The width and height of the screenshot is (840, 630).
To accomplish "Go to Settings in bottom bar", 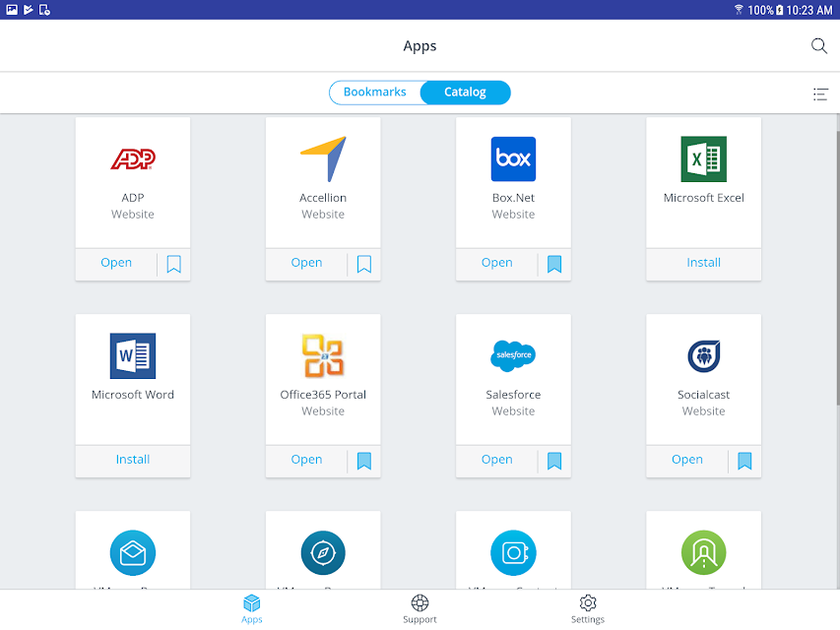I will [588, 609].
